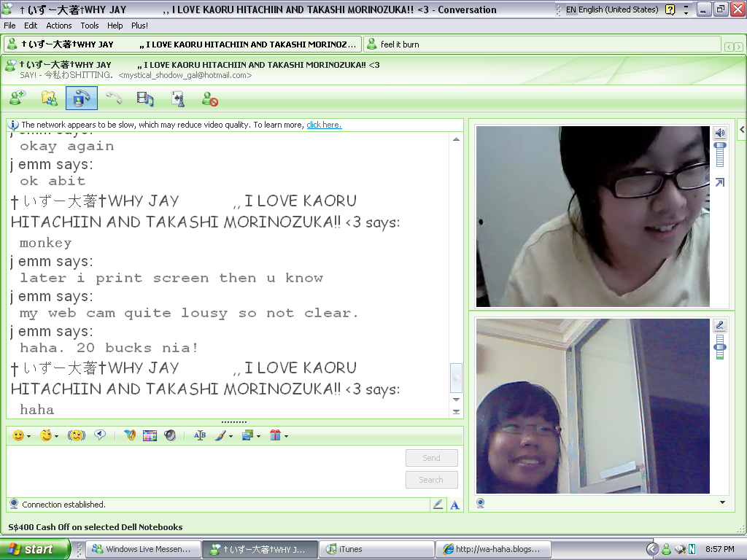
Task: Click the tab strip left arrow
Action: click(x=729, y=47)
